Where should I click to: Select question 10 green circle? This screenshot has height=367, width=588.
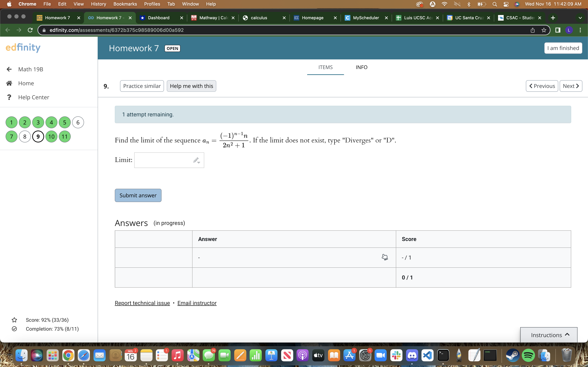[51, 136]
